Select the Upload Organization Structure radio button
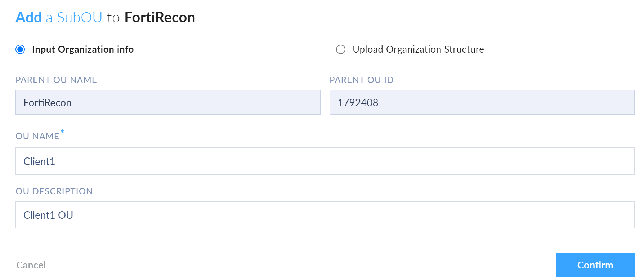The height and width of the screenshot is (280, 644). pos(341,49)
